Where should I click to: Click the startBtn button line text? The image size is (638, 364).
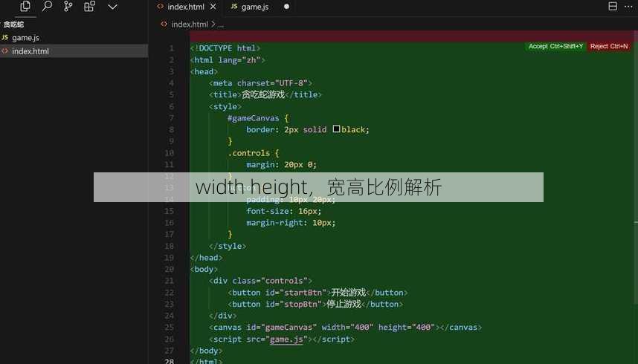pos(318,293)
